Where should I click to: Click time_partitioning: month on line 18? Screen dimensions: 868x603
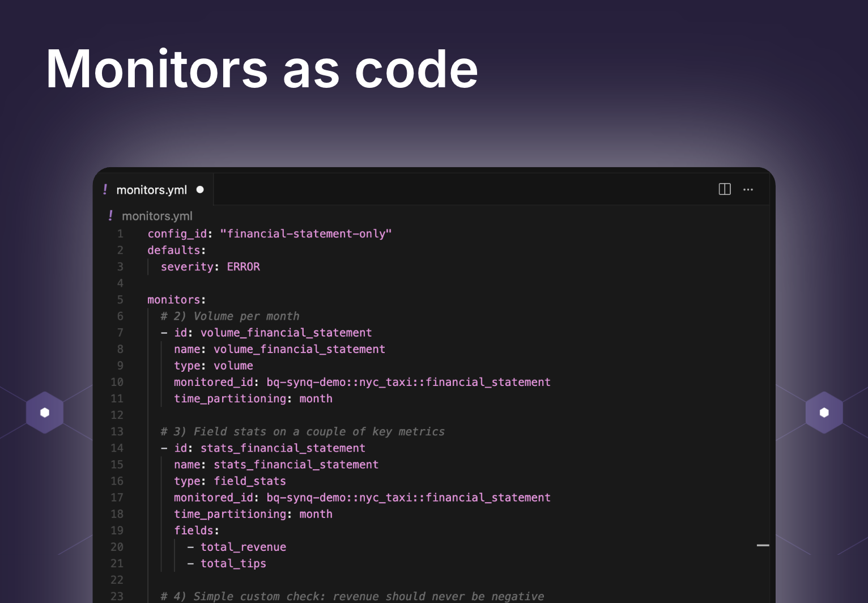click(253, 513)
